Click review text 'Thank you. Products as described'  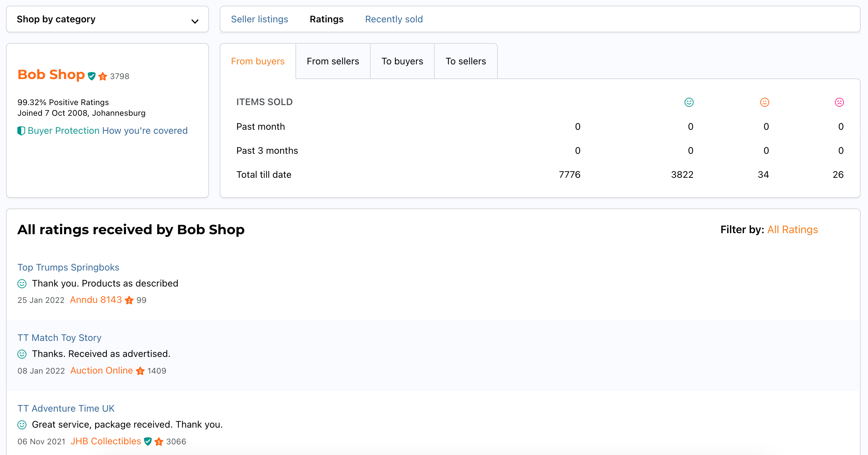tap(105, 284)
